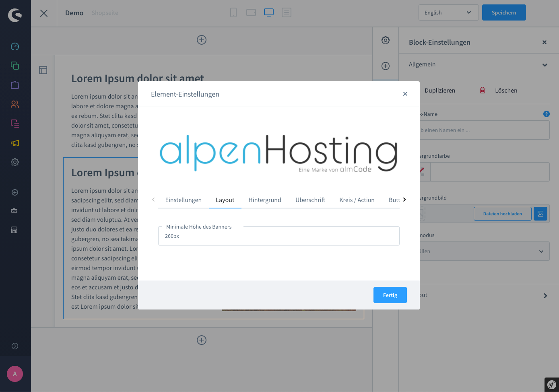The height and width of the screenshot is (392, 559).
Task: Expand the sidebar with arrow icon
Action: pyautogui.click(x=15, y=346)
